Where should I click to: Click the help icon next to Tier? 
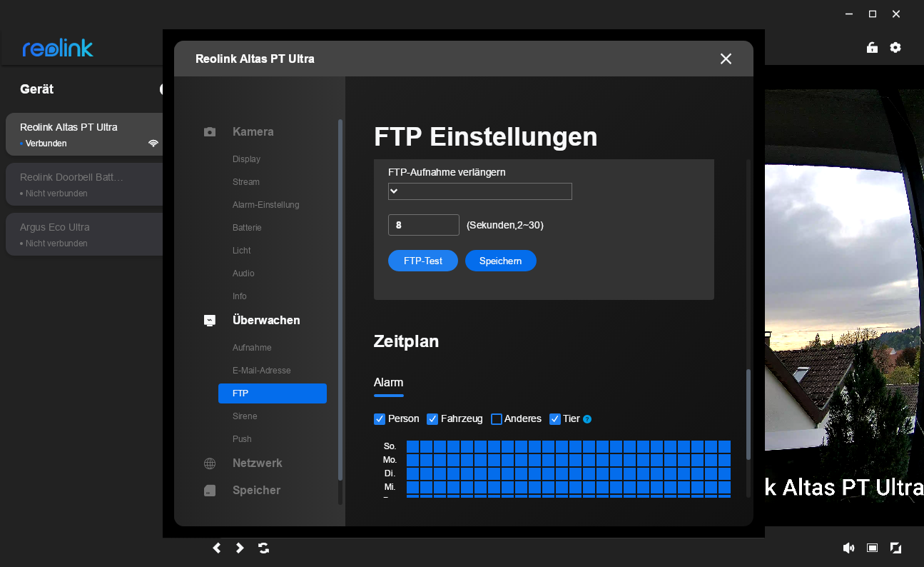(587, 419)
